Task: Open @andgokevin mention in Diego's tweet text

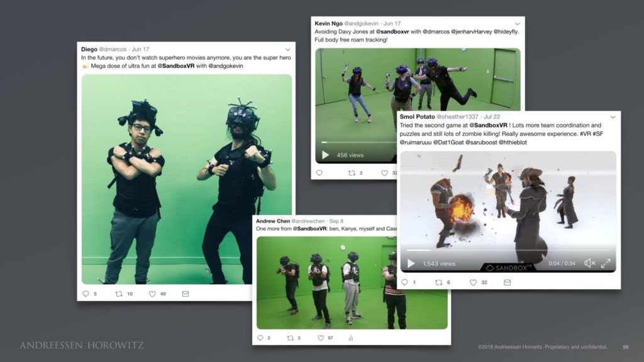Action: (226, 65)
